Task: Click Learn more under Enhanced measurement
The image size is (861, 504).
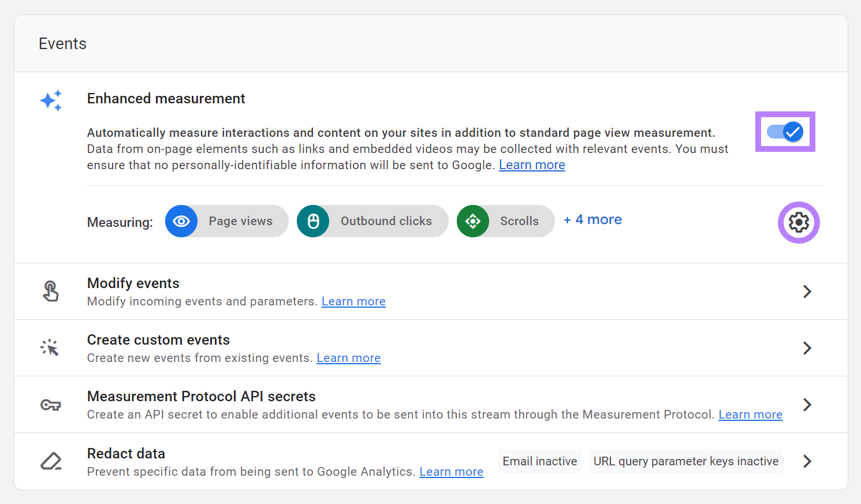Action: (532, 165)
